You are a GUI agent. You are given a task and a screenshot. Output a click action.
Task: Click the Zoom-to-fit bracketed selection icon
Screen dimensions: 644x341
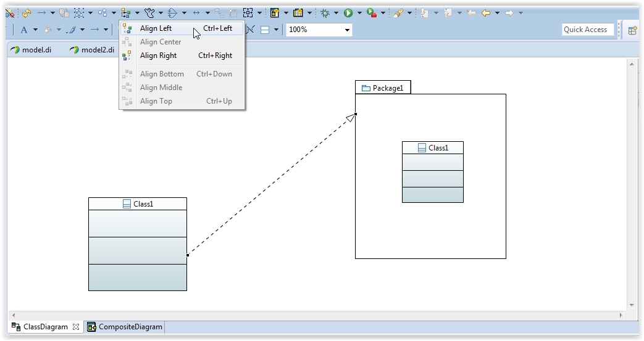248,13
